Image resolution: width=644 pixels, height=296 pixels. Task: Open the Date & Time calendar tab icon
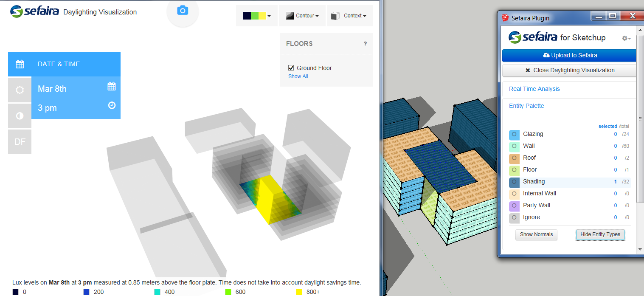(x=20, y=64)
